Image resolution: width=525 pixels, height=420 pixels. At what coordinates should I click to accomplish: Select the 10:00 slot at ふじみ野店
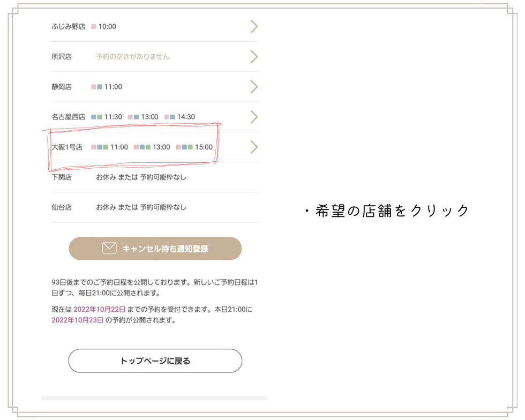pos(107,27)
